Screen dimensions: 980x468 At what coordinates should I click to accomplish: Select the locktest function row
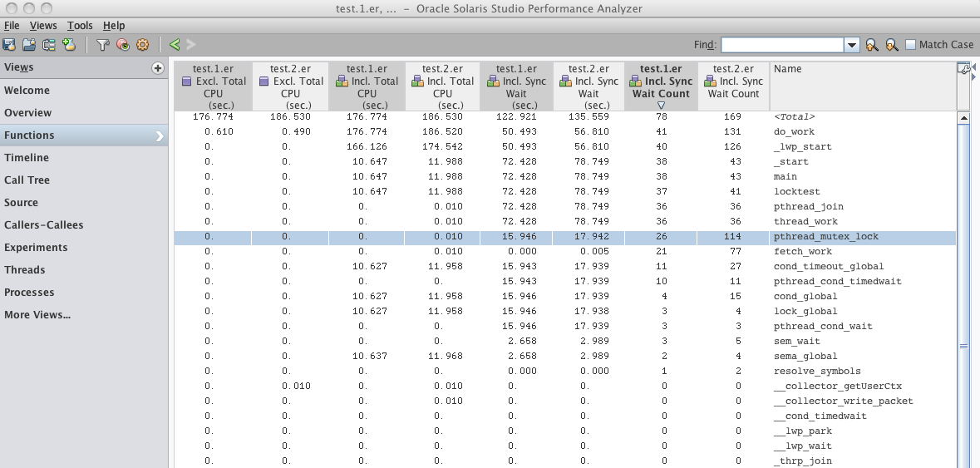point(565,192)
